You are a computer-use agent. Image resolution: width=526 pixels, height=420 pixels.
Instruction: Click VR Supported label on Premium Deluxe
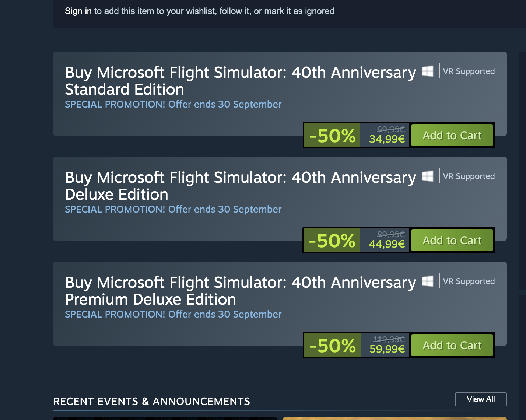point(469,281)
